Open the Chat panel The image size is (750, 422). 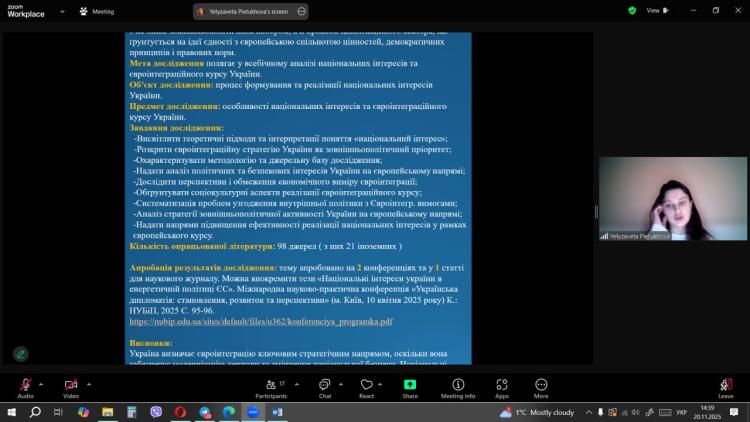point(325,388)
